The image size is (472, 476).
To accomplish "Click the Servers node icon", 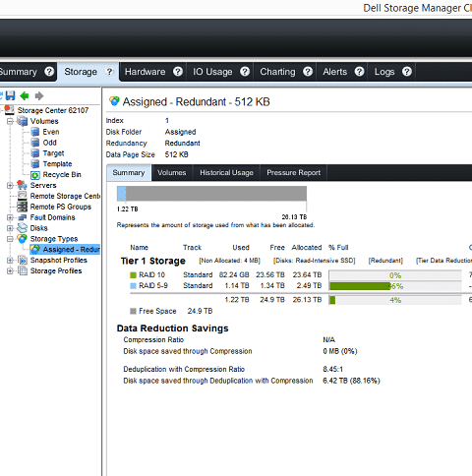I will pos(22,185).
